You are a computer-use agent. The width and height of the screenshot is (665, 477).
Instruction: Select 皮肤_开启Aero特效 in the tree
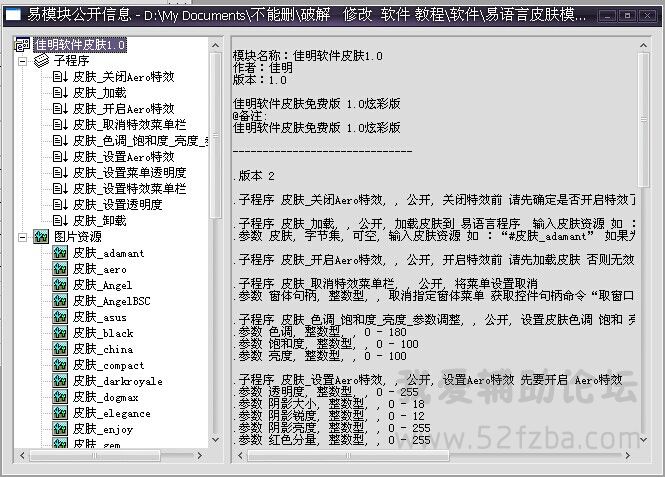[123, 109]
